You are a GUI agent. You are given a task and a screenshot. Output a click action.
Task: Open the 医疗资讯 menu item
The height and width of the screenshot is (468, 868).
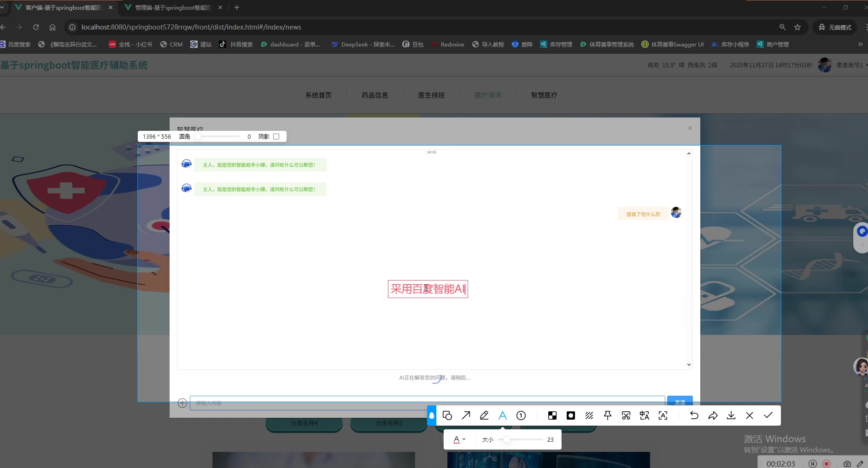pos(488,95)
